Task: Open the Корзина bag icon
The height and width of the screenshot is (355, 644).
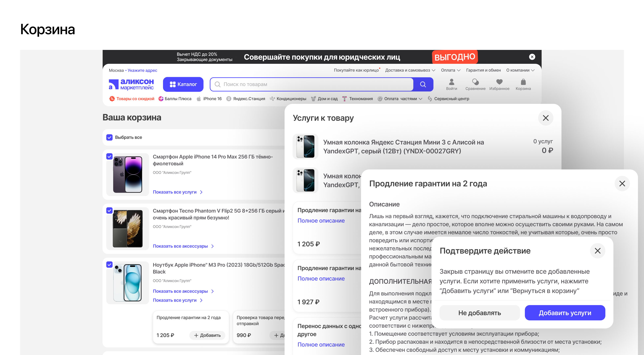Action: click(523, 82)
